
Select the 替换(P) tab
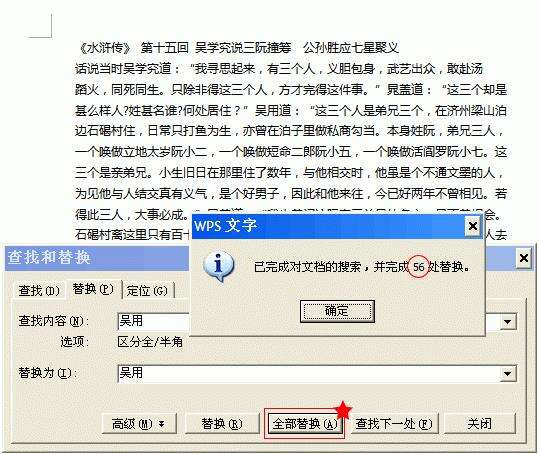pos(93,289)
